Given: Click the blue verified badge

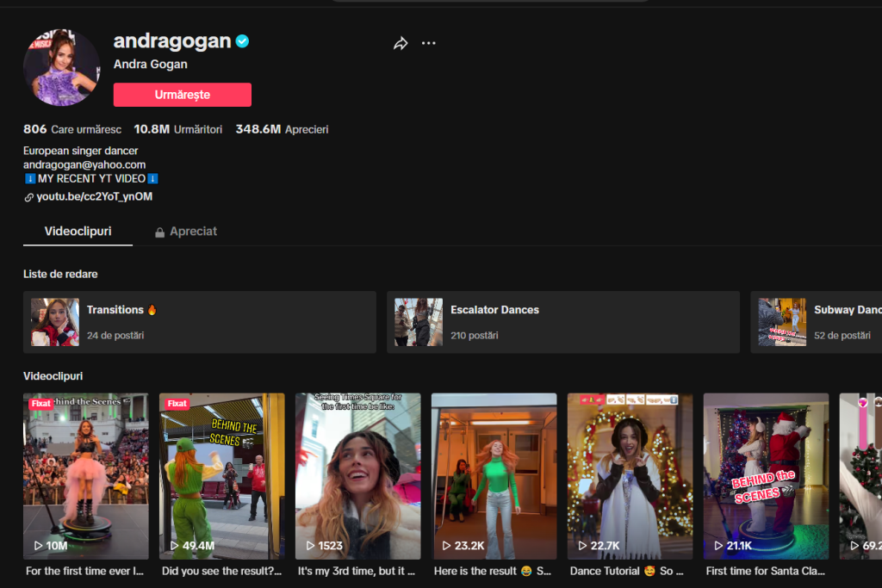Looking at the screenshot, I should click(243, 41).
